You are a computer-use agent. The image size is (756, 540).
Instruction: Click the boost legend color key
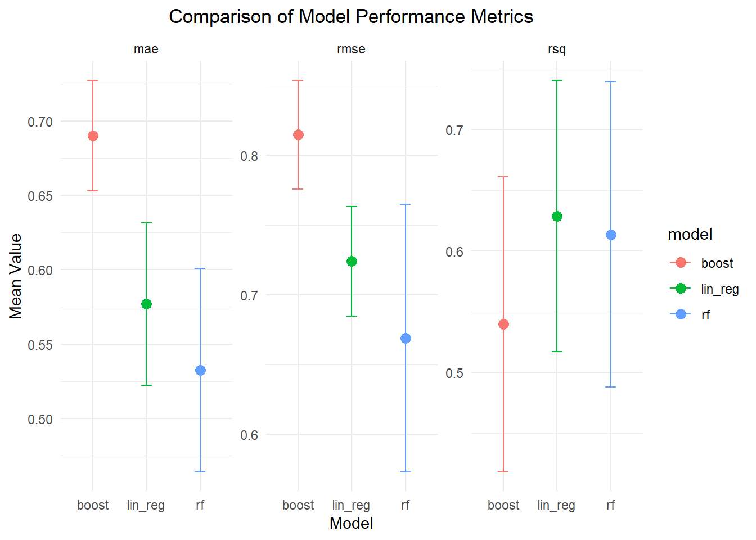681,263
